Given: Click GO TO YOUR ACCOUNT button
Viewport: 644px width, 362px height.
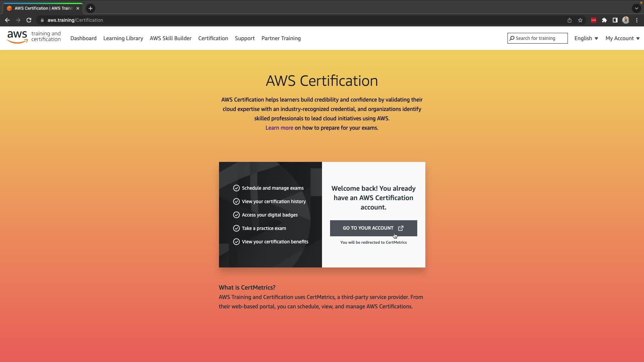Looking at the screenshot, I should pos(373,228).
